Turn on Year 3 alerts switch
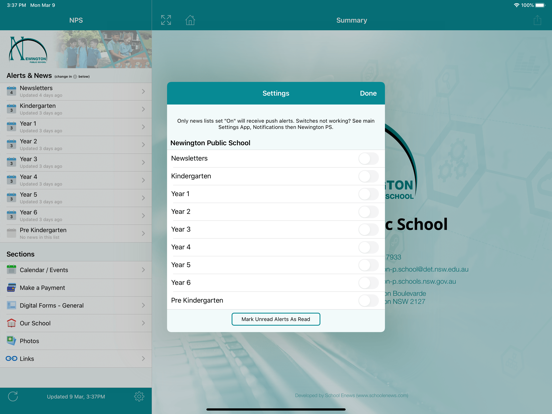The width and height of the screenshot is (552, 414). pyautogui.click(x=368, y=229)
